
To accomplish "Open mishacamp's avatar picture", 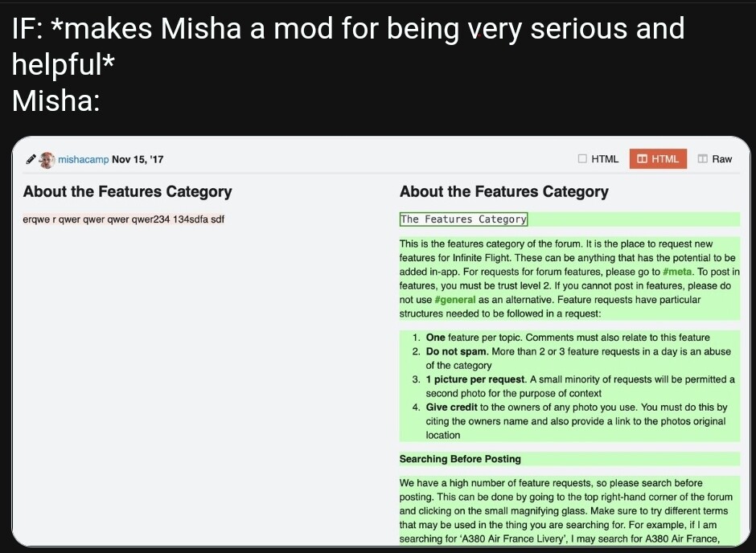I will click(47, 159).
